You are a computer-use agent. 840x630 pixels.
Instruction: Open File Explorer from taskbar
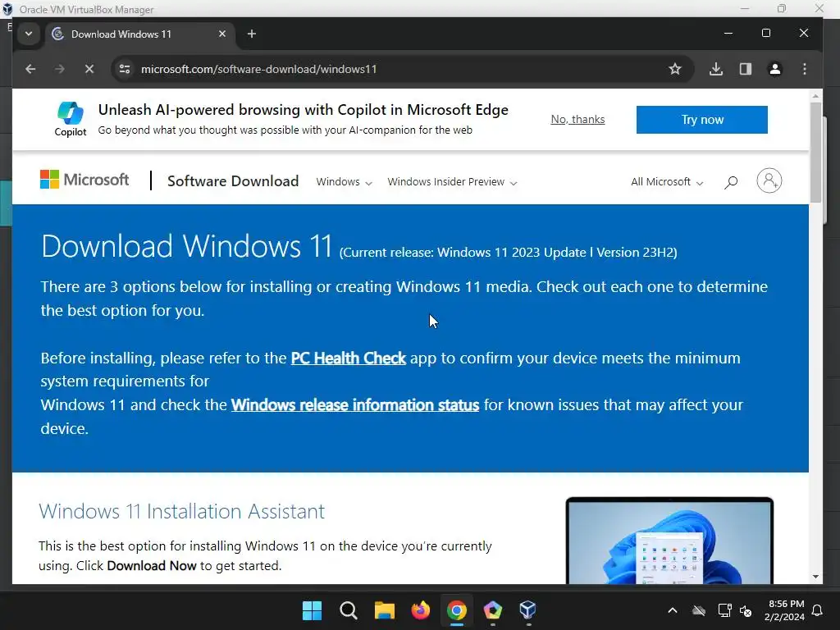384,610
